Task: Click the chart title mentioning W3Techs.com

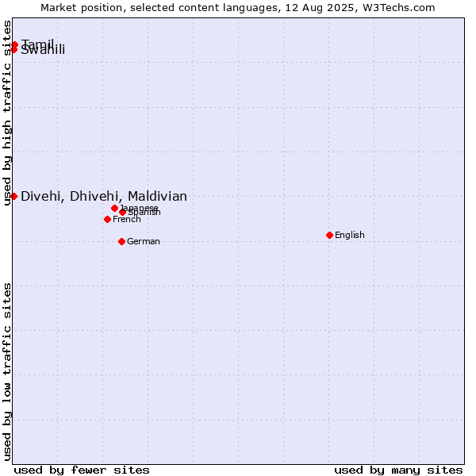Action: pyautogui.click(x=238, y=8)
